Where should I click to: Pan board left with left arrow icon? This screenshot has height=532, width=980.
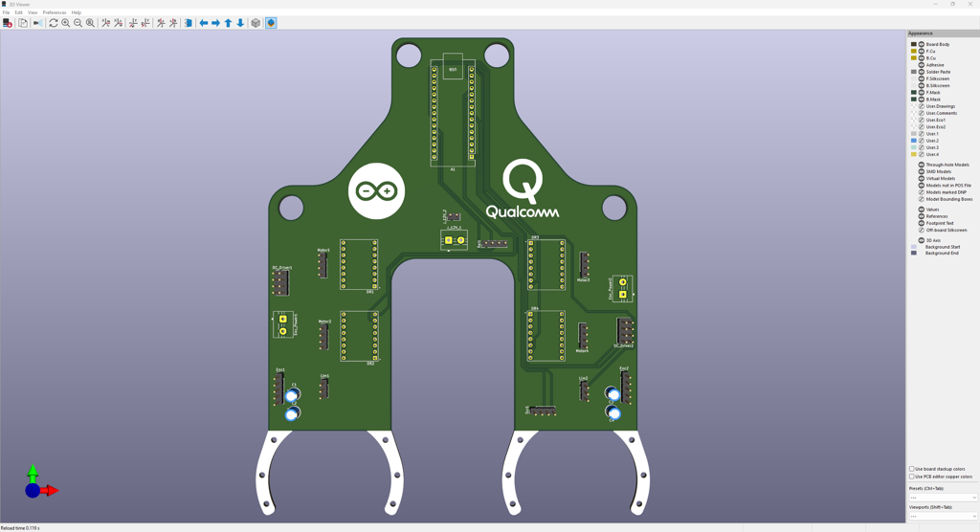click(x=203, y=23)
